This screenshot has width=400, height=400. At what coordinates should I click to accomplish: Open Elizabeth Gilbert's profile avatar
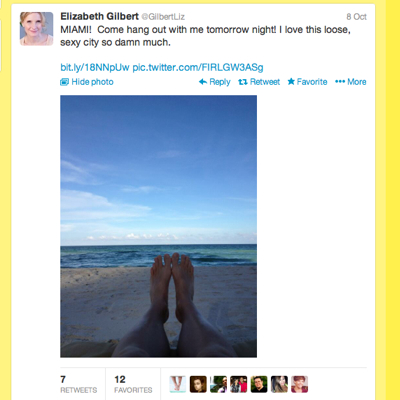[x=36, y=29]
